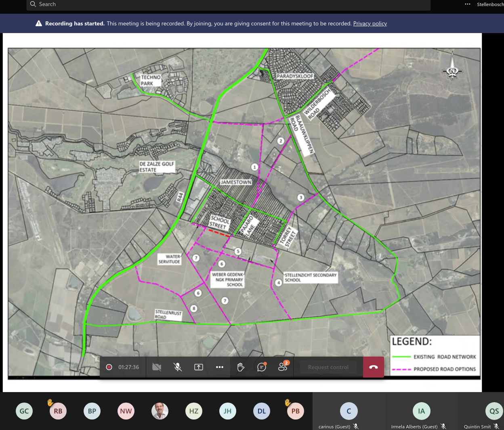Select the PB participant with raised hand

pyautogui.click(x=296, y=411)
